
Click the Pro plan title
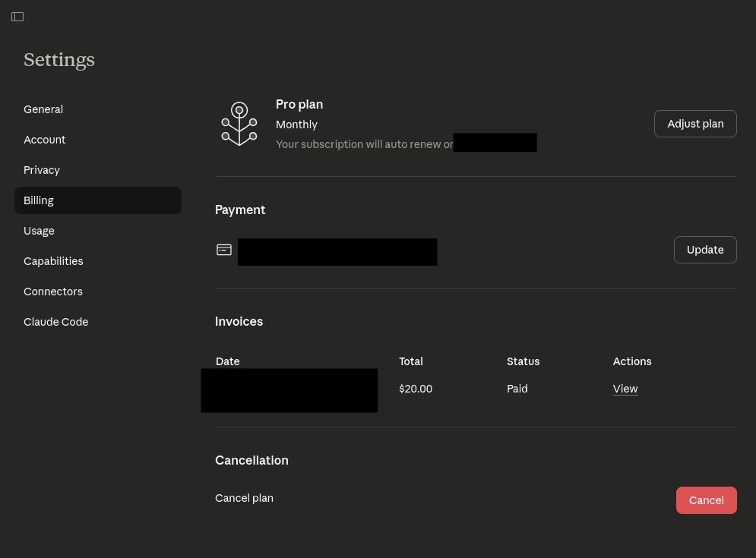click(299, 104)
